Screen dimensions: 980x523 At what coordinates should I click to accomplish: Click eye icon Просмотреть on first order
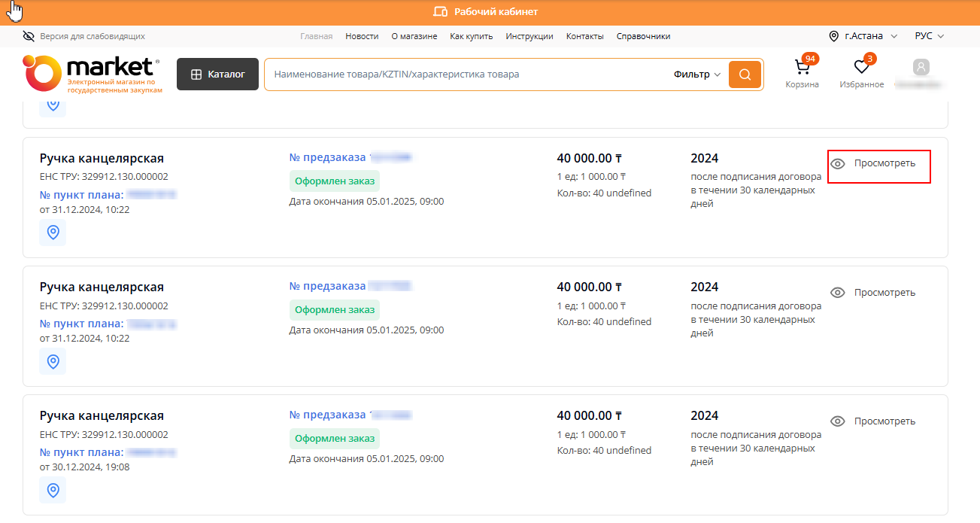point(838,164)
